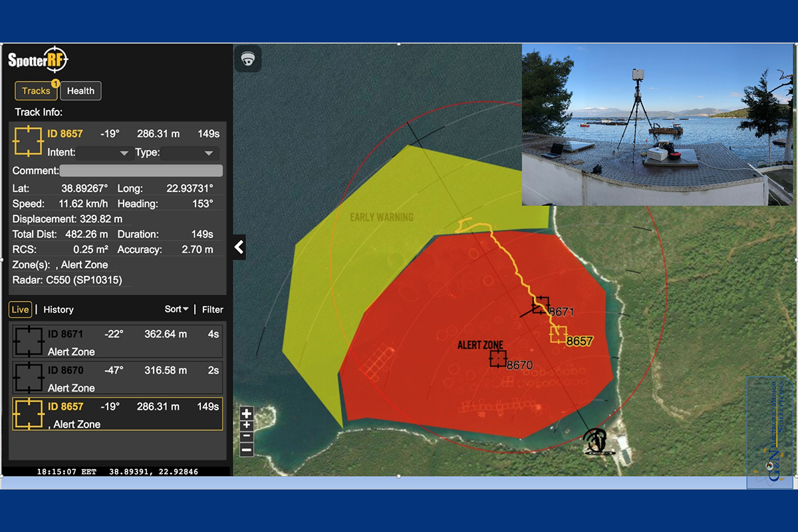Switch to the Health tab
The width and height of the screenshot is (798, 532).
click(x=80, y=91)
